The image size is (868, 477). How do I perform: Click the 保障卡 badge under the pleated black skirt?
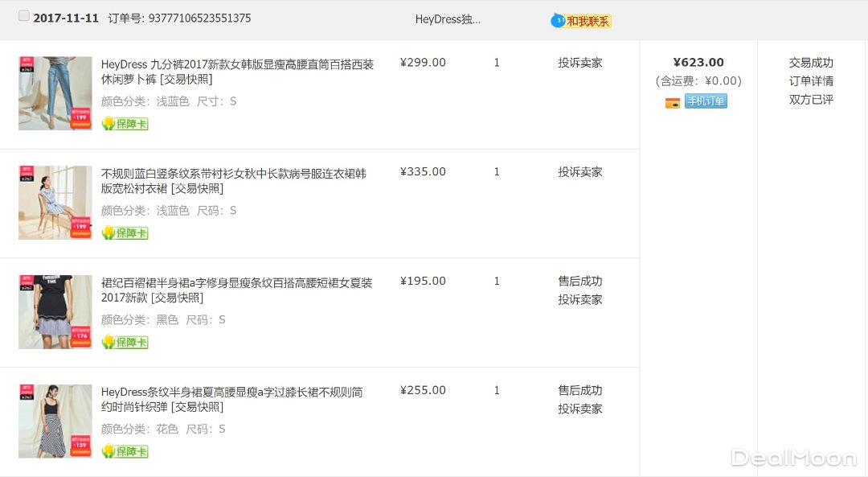[125, 343]
